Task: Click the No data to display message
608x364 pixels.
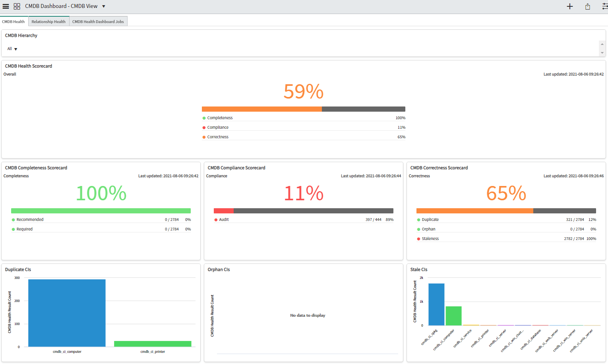Action: click(x=308, y=316)
